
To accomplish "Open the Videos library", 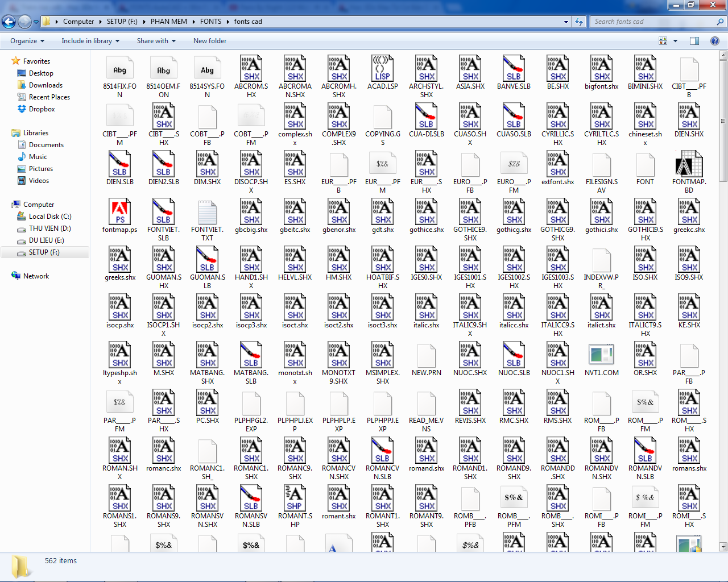I will 39,181.
